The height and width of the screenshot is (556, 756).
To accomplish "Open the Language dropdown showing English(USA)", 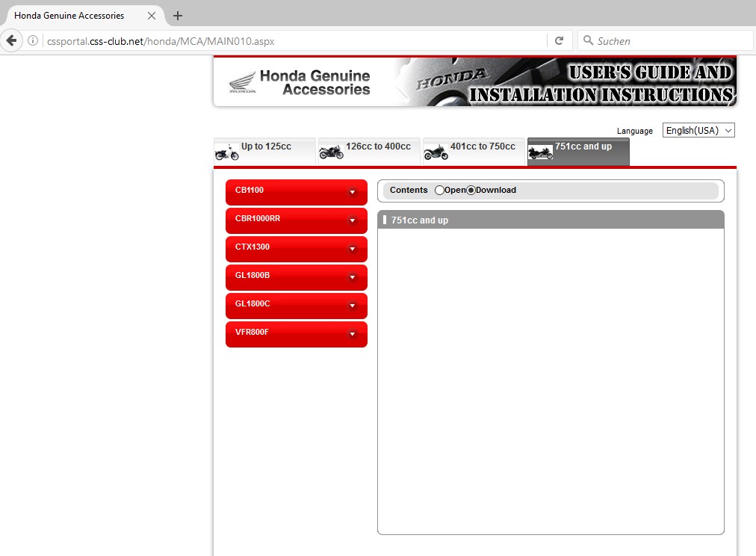I will pyautogui.click(x=698, y=130).
